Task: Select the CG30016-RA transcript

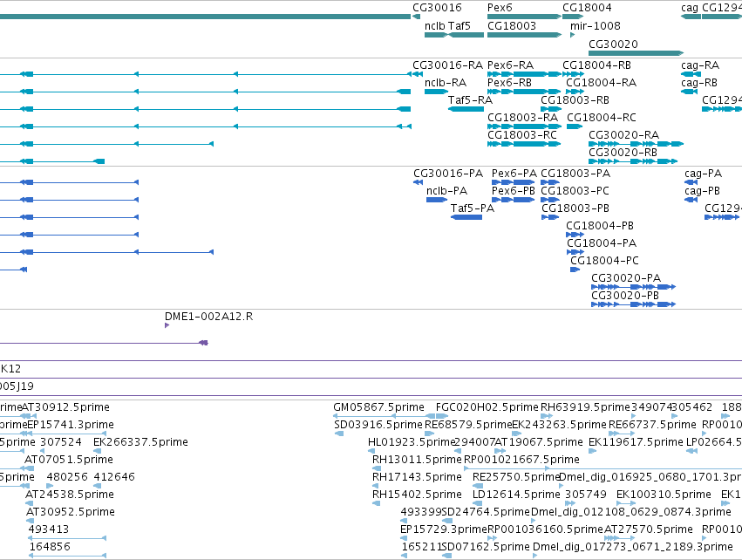Action: pos(416,74)
